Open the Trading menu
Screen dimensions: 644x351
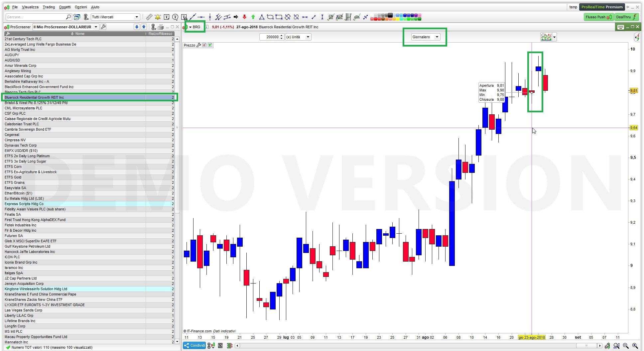tap(49, 7)
